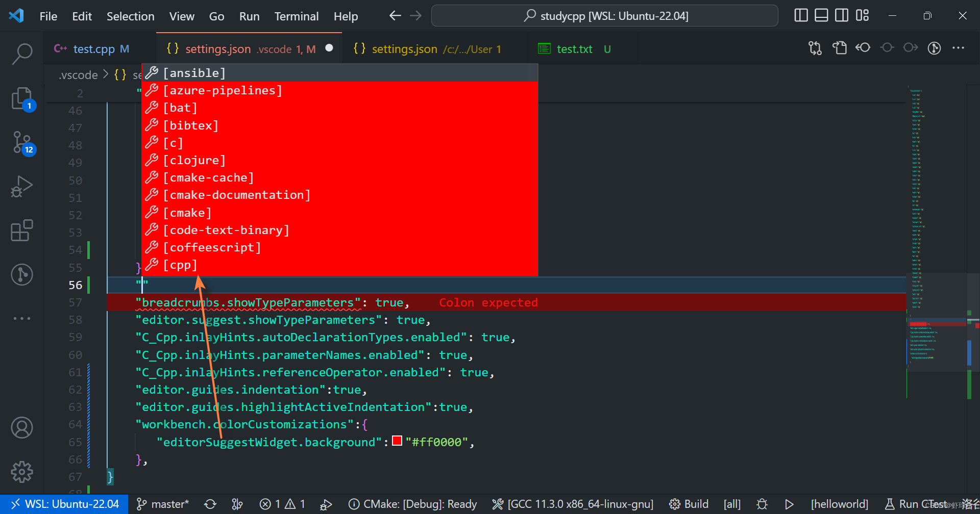This screenshot has width=980, height=514.
Task: Toggle Primary Side Bar layout button
Action: click(801, 15)
